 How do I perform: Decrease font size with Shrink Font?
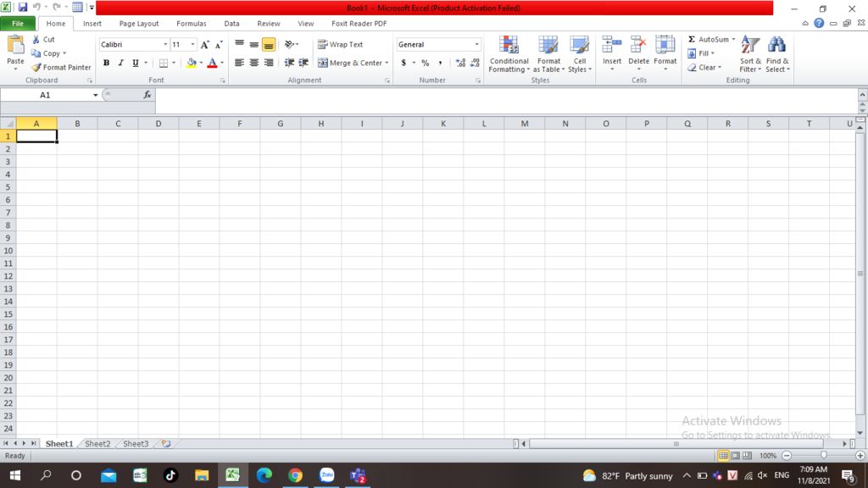click(219, 44)
